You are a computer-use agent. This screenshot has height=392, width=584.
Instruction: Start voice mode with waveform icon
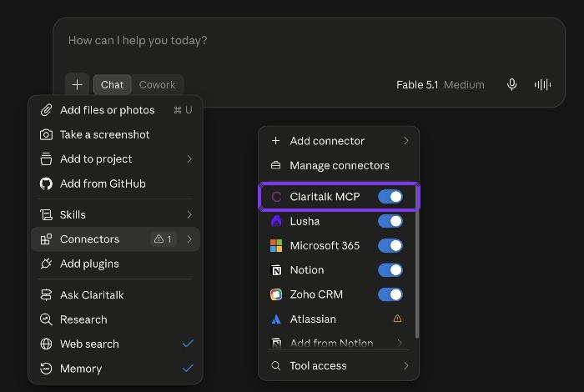(542, 84)
